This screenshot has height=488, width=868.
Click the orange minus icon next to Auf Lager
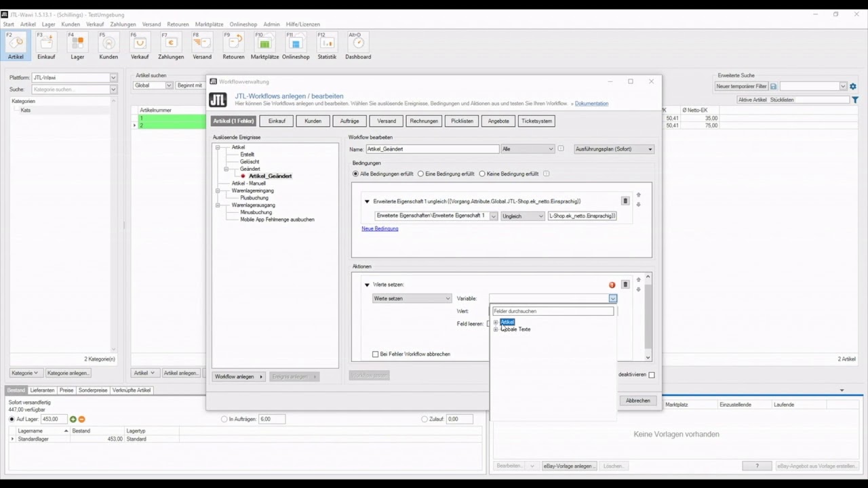[x=81, y=419]
